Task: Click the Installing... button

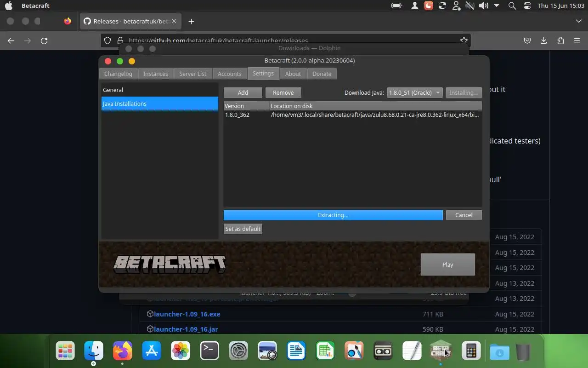Action: pos(464,92)
